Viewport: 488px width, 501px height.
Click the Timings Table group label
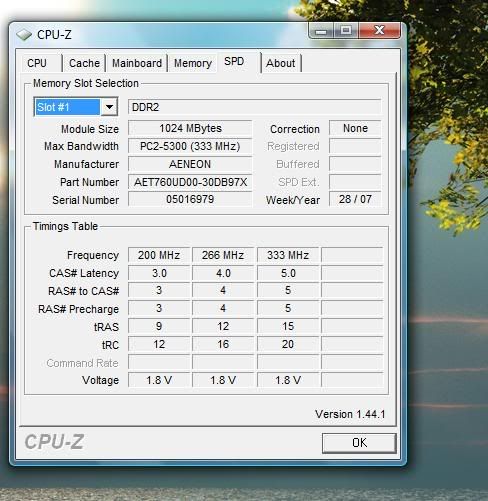point(65,226)
